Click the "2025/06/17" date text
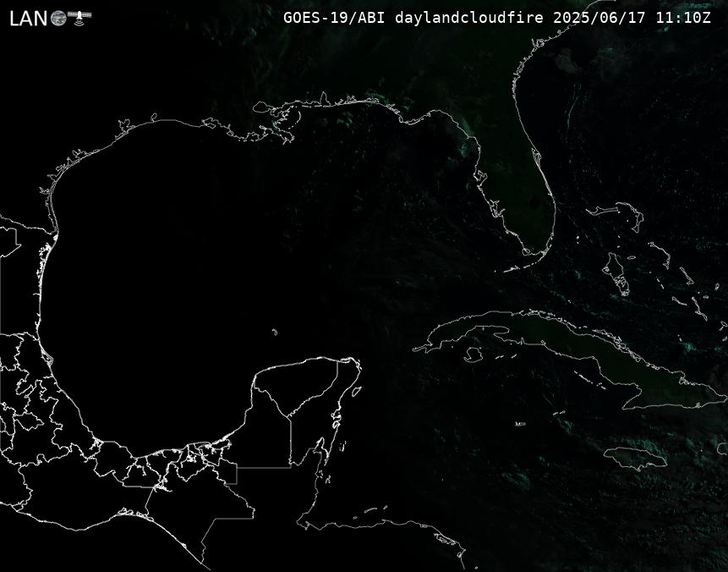This screenshot has height=572, width=728. point(599,18)
